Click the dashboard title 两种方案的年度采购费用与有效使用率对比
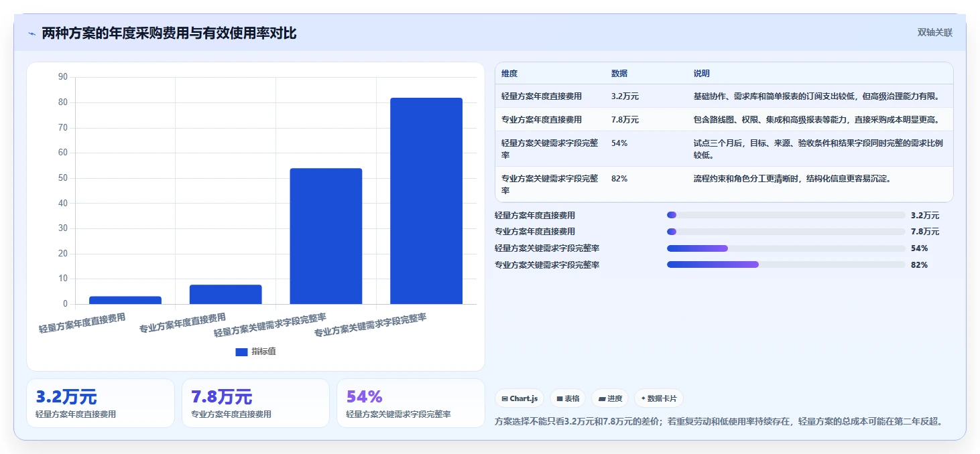980x454 pixels. coord(169,33)
